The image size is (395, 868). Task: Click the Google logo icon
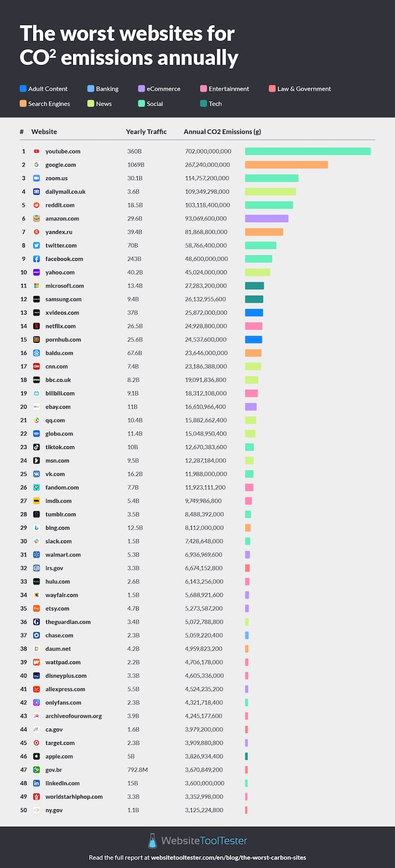pyautogui.click(x=36, y=165)
